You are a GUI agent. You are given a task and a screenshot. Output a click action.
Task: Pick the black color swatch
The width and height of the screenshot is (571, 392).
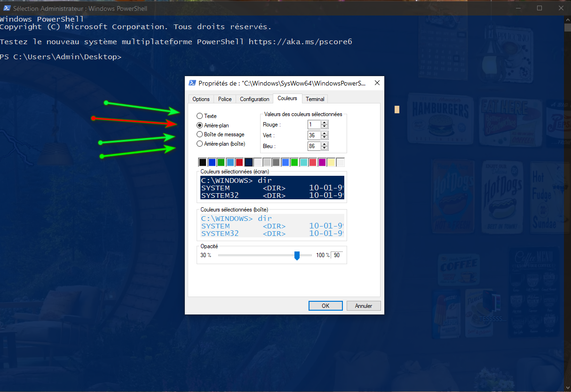click(203, 163)
